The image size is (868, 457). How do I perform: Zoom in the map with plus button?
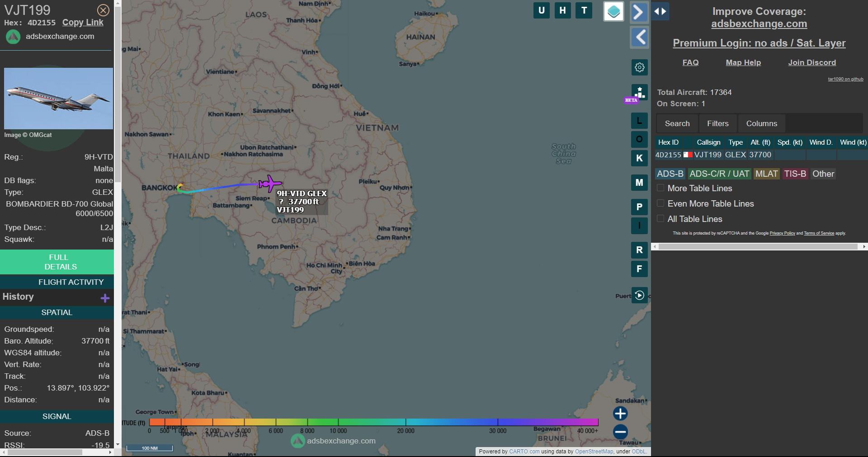pos(620,413)
